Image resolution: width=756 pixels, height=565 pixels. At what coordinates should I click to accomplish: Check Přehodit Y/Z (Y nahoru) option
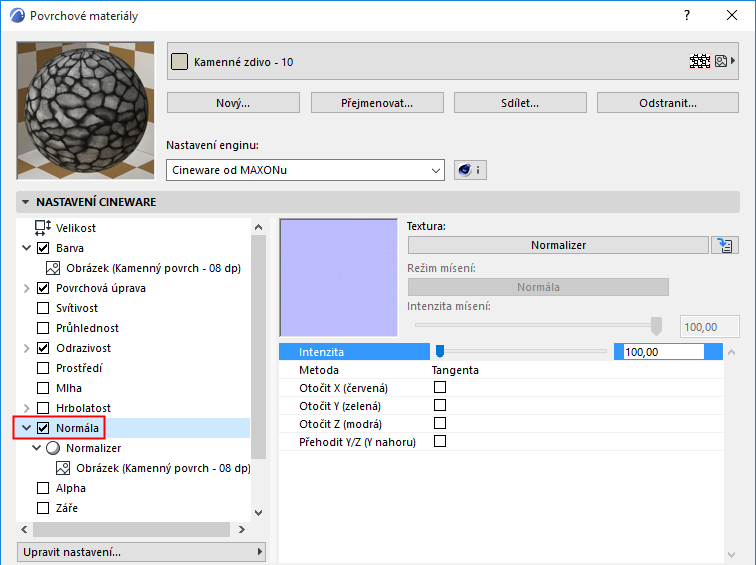pyautogui.click(x=440, y=441)
